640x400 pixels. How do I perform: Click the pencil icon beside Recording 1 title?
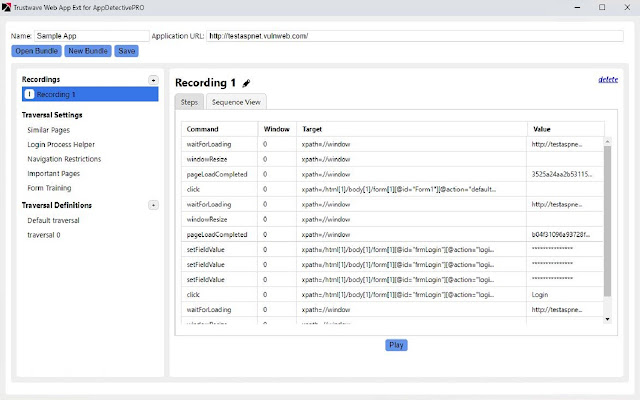pos(246,83)
